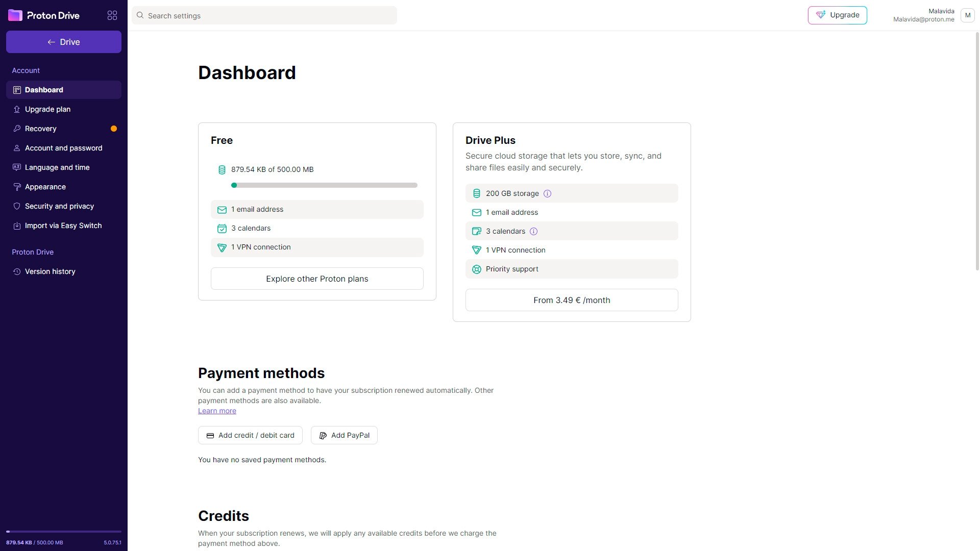Click the Version history clock icon
Screen dimensions: 980x551
coord(17,271)
